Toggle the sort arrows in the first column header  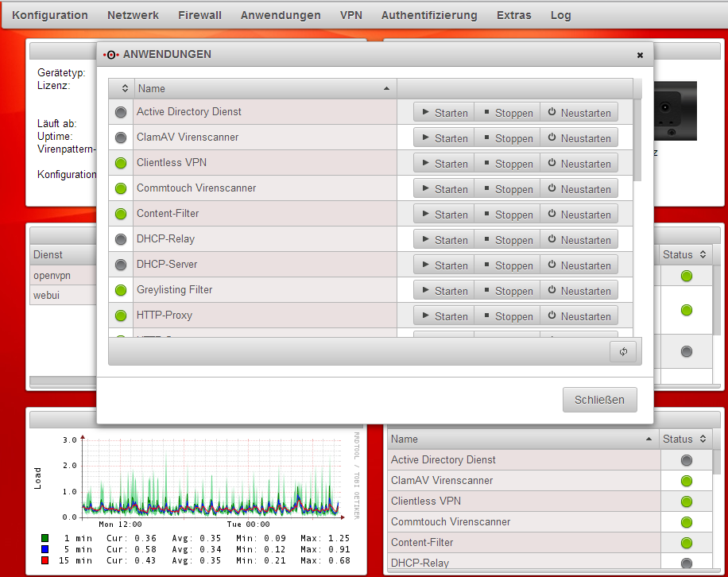(x=125, y=88)
